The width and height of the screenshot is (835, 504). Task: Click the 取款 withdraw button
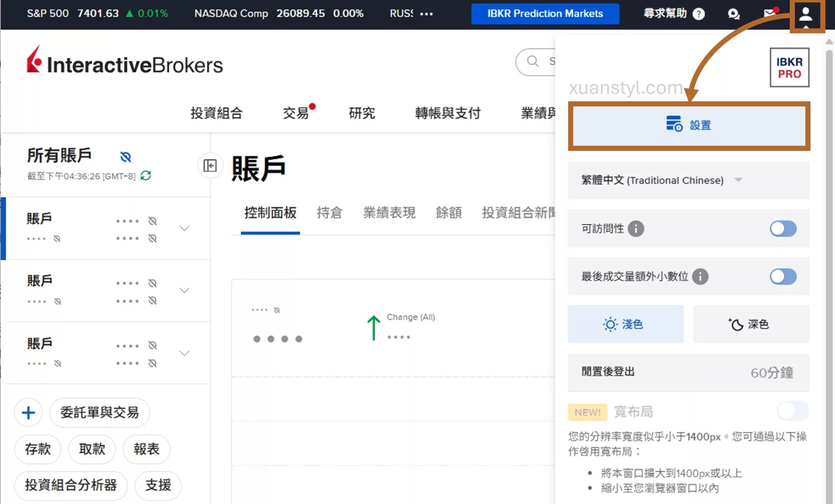(92, 449)
